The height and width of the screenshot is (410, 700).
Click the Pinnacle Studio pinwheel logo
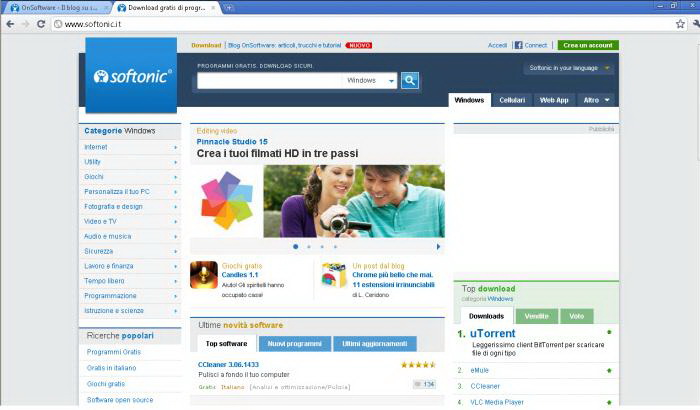(x=227, y=201)
